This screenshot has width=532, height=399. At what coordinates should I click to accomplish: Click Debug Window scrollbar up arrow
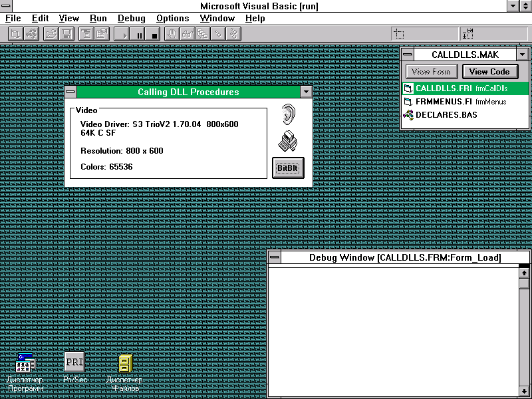pos(524,273)
